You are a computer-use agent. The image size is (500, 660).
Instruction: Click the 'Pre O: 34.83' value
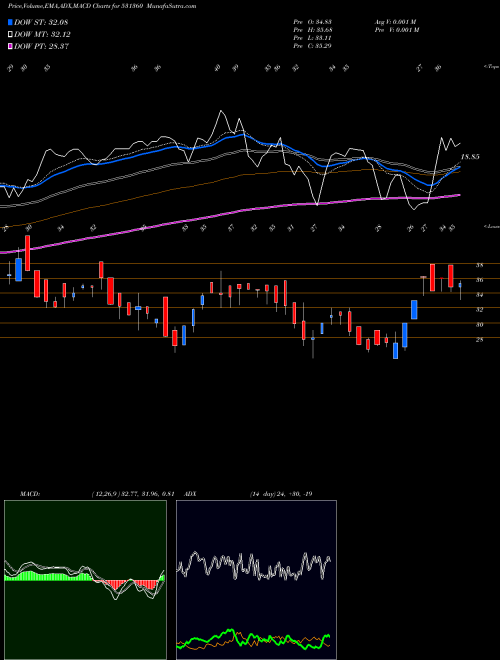[x=312, y=22]
